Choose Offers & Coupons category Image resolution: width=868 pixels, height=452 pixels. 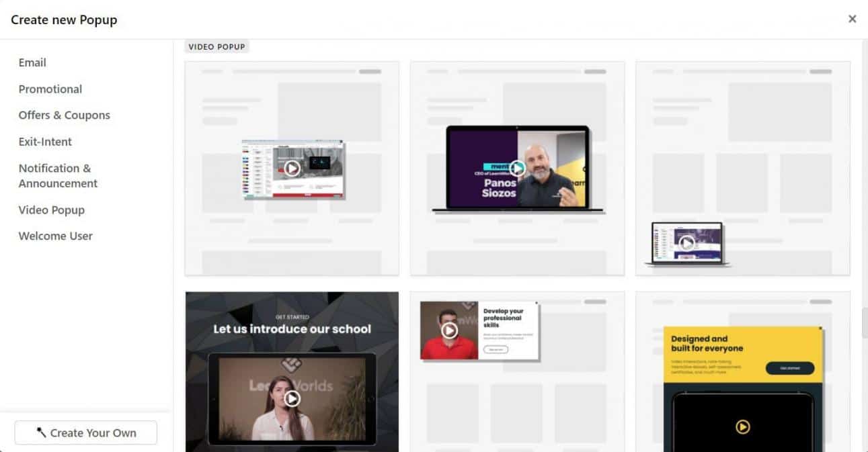pos(65,115)
